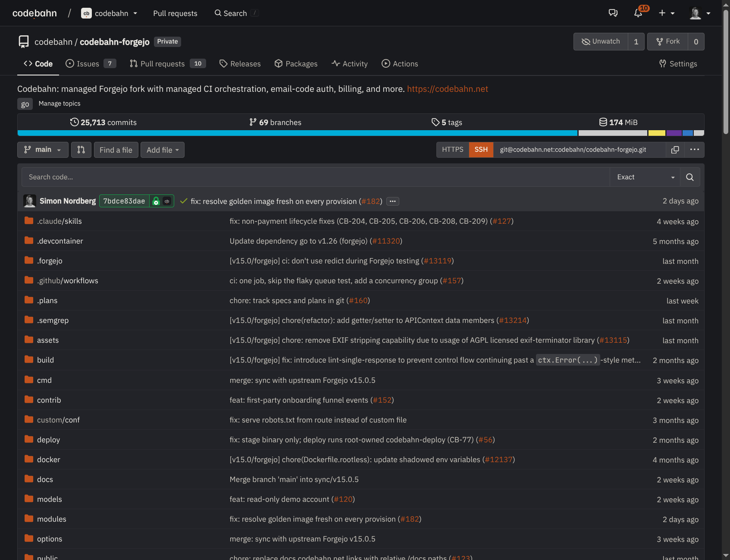Open the Activity tab
Image resolution: width=730 pixels, height=560 pixels.
(x=350, y=64)
